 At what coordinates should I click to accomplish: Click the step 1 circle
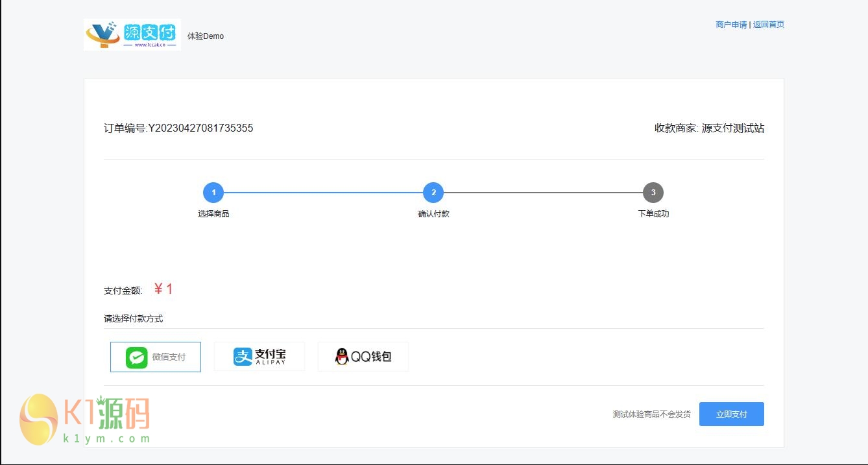[x=213, y=193]
